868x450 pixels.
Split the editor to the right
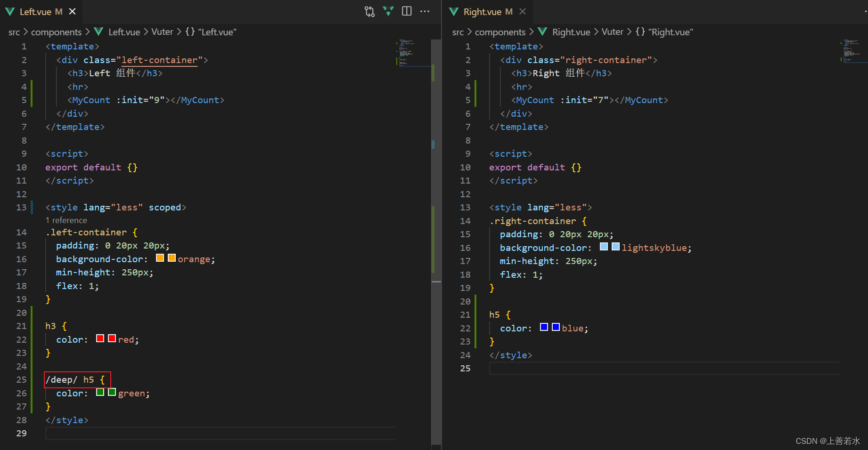pyautogui.click(x=407, y=11)
